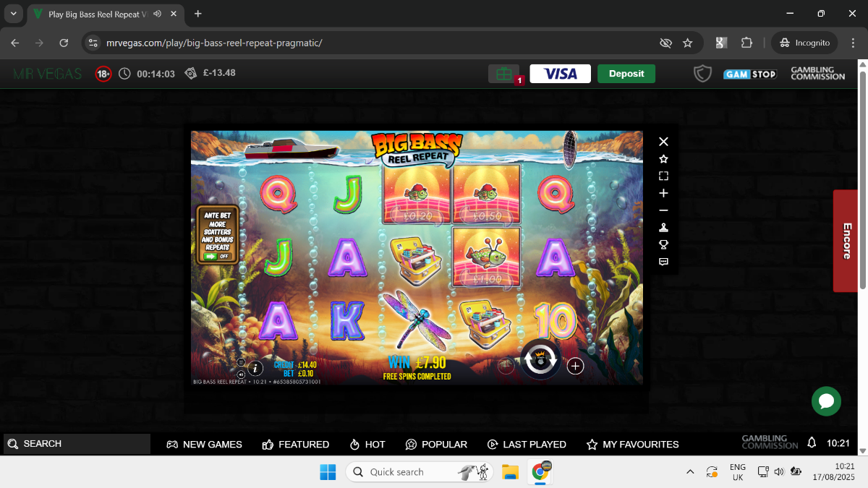The width and height of the screenshot is (868, 488).
Task: Click the third-party cookies blocked eye icon
Action: coord(665,43)
